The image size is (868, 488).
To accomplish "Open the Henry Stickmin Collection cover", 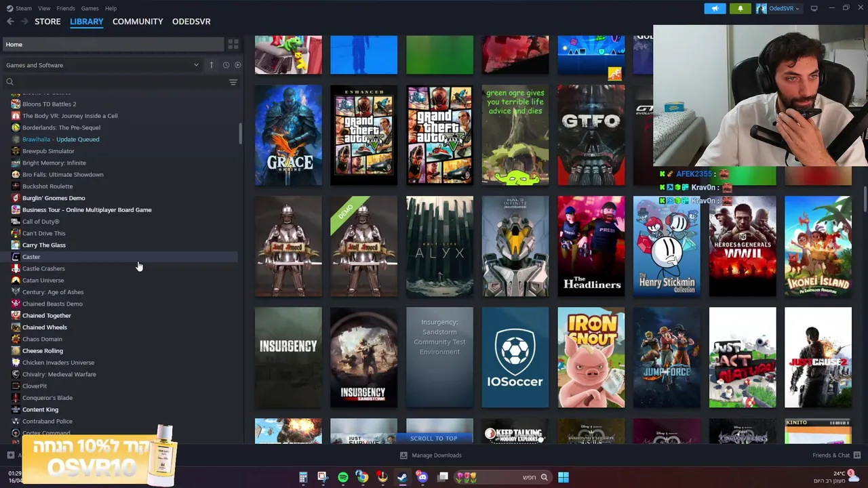I will [667, 247].
